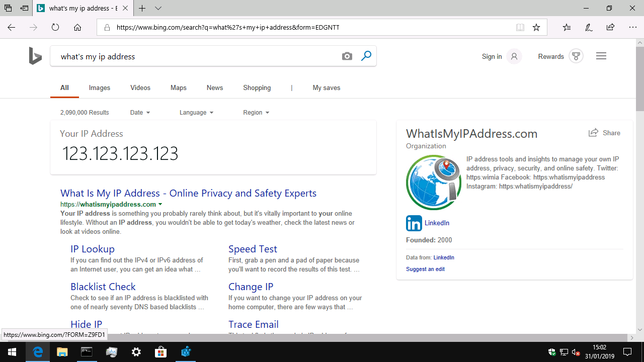Click the Add notes pen icon
Viewport: 644px width, 362px height.
(x=589, y=28)
